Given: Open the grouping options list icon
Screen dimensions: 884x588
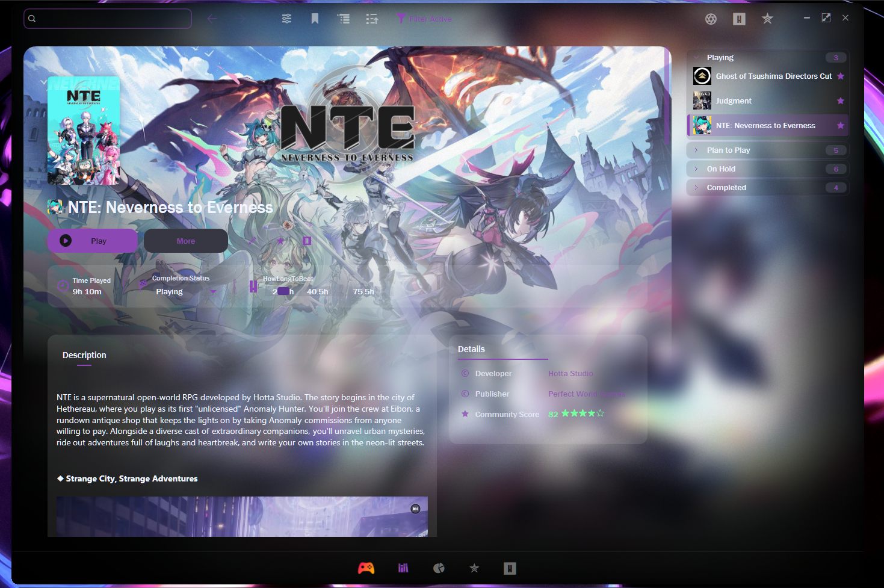Looking at the screenshot, I should point(344,19).
